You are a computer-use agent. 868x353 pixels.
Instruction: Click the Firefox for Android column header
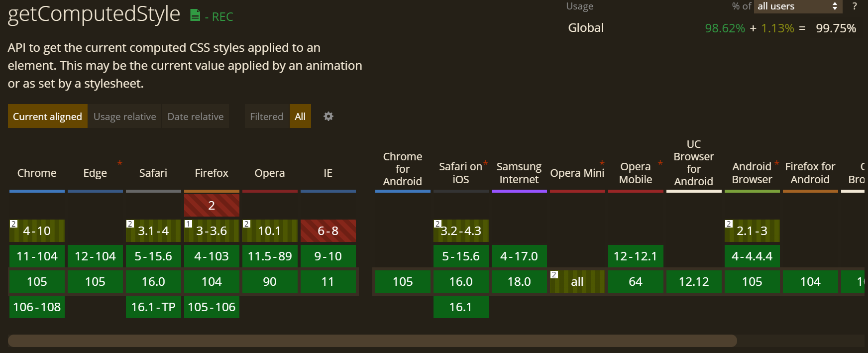pos(810,173)
